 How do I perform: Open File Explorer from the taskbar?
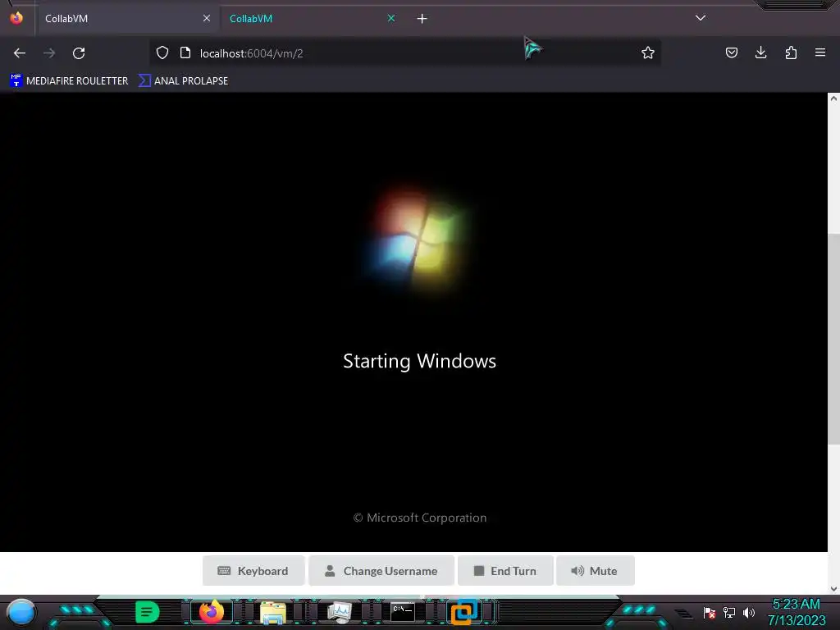click(272, 612)
